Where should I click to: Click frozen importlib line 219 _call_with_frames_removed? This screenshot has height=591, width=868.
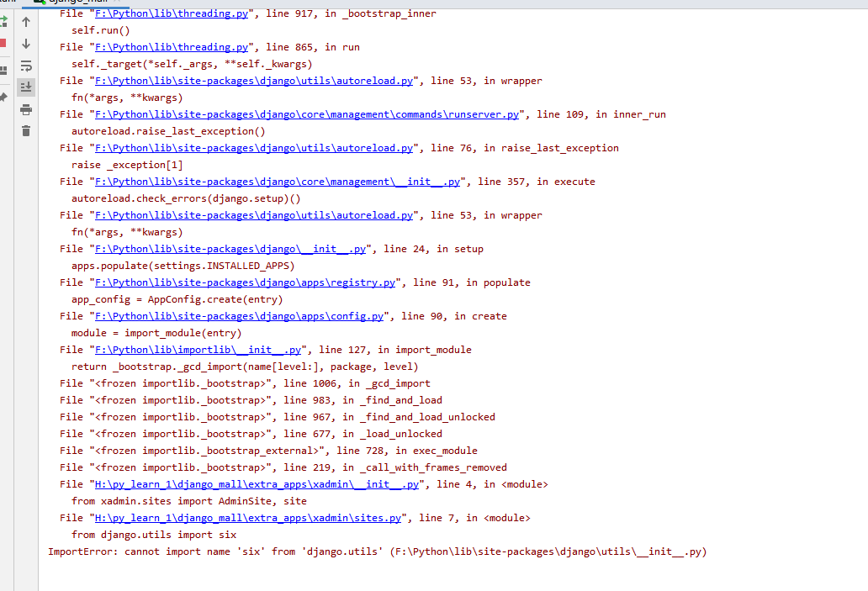[283, 467]
